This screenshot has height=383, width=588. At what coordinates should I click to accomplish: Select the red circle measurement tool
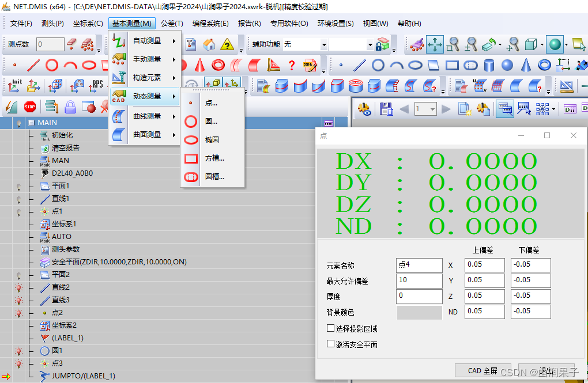52,65
